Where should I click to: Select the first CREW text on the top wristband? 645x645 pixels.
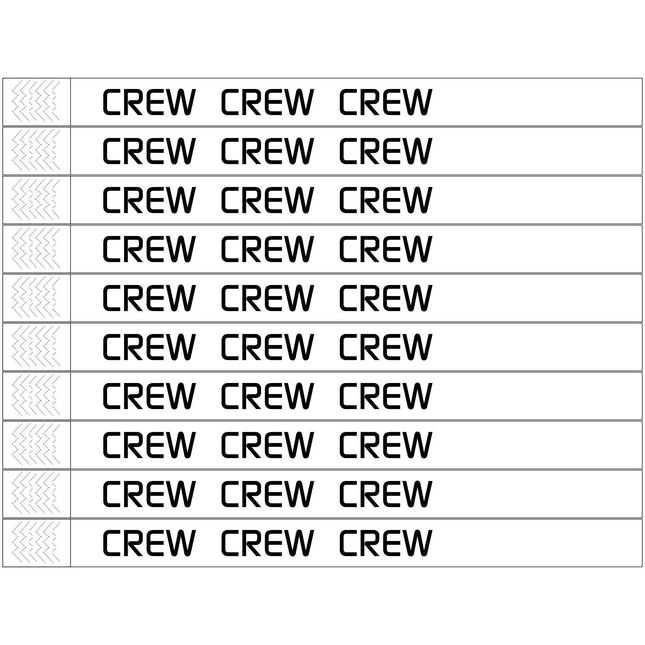pyautogui.click(x=149, y=102)
